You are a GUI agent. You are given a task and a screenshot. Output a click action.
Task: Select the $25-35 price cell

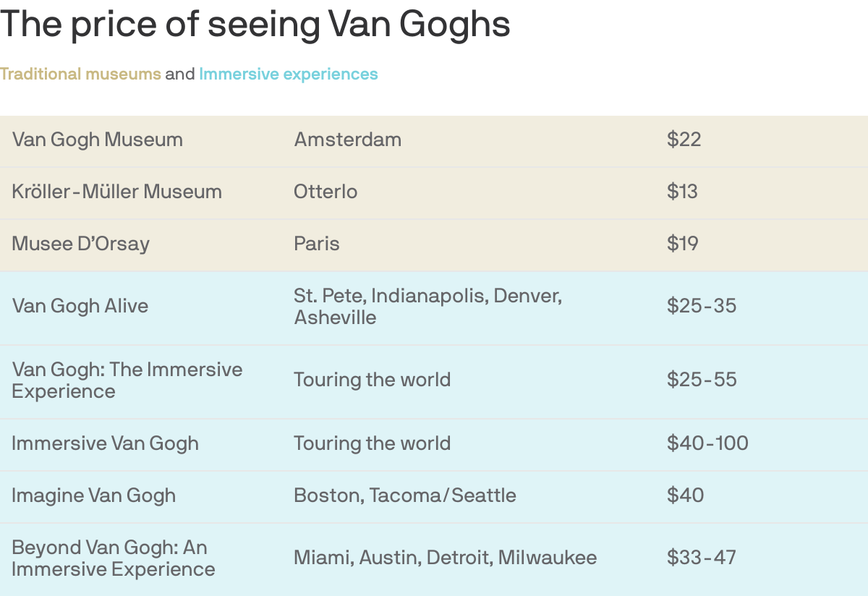[x=702, y=306]
